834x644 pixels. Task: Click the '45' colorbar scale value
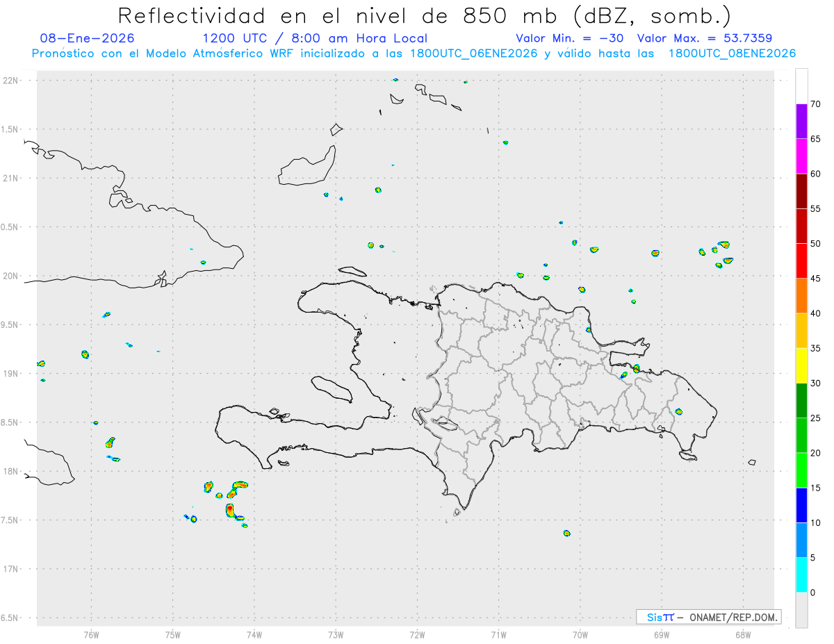point(815,279)
